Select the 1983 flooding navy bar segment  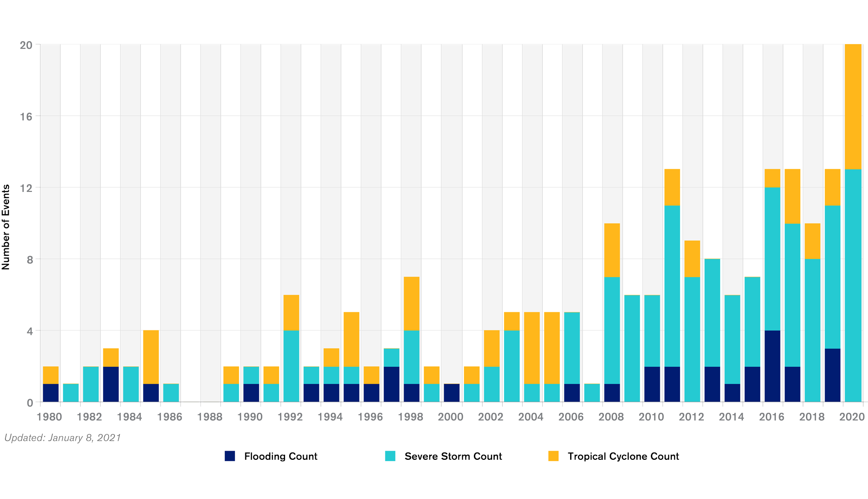point(111,384)
